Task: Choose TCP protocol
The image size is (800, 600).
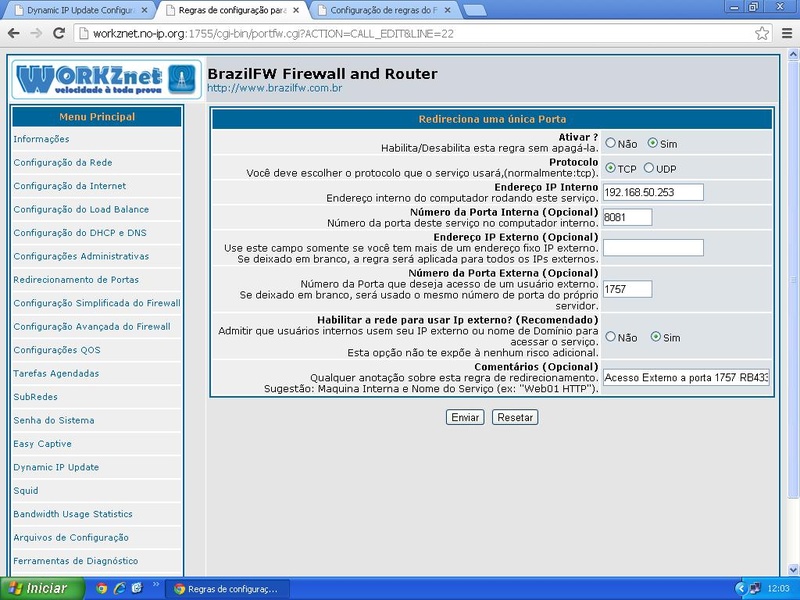Action: (610, 168)
